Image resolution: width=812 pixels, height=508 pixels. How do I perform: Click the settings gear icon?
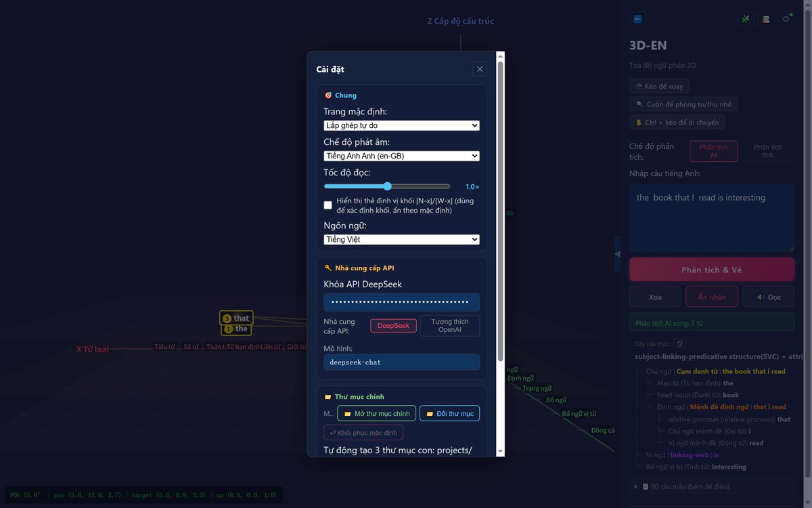tap(786, 19)
